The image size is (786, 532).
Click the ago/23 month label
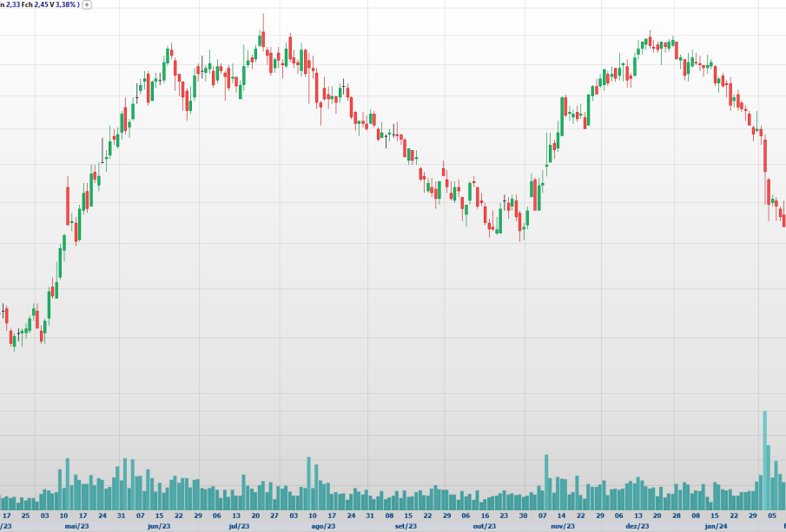[x=323, y=526]
